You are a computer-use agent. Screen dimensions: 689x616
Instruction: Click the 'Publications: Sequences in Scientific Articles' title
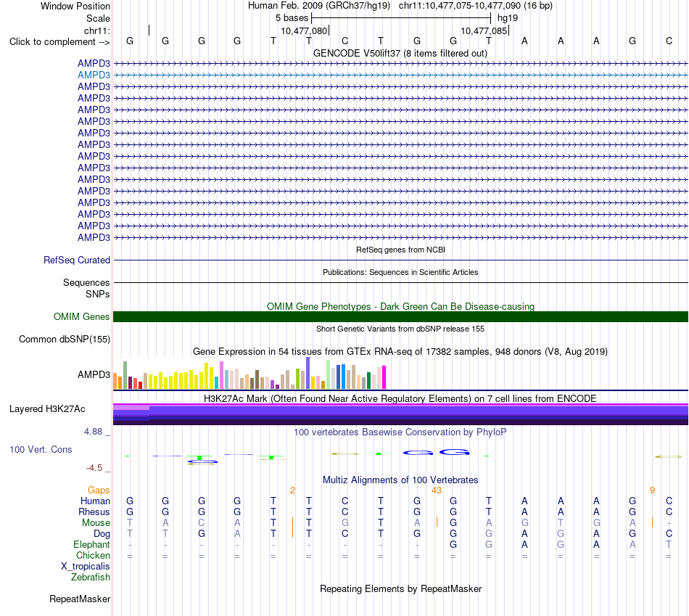click(x=400, y=272)
